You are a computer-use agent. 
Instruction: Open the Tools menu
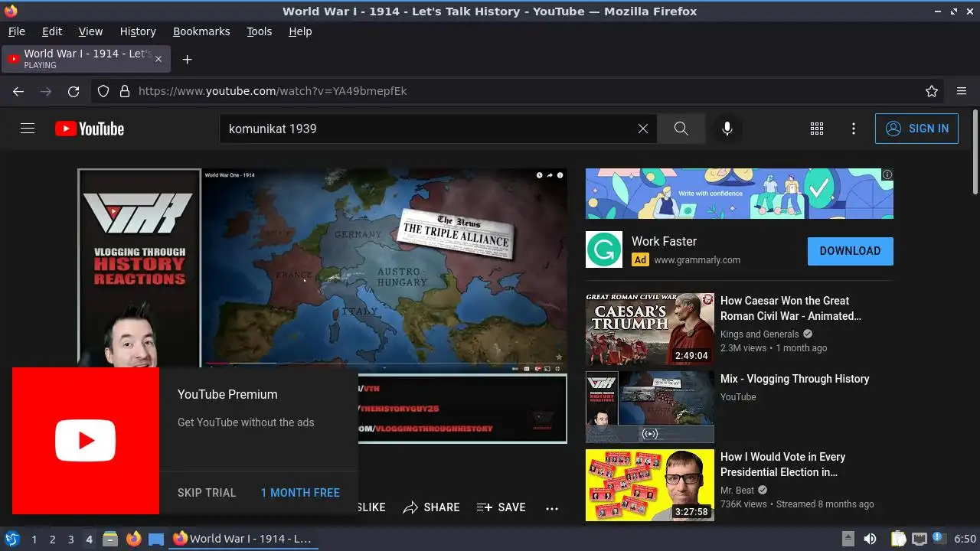[x=260, y=31]
